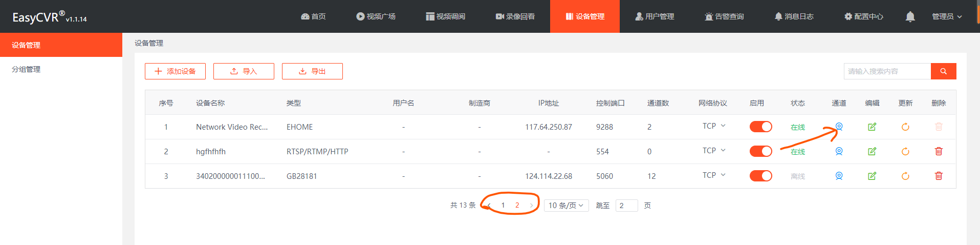Open channel view for Network Video Rec device
The height and width of the screenshot is (245, 980).
coord(839,127)
